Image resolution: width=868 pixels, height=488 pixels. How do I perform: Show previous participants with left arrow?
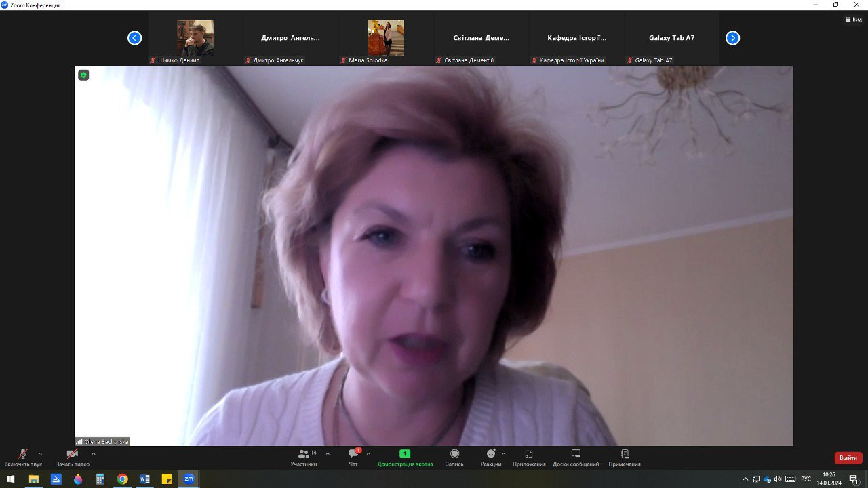pos(134,38)
